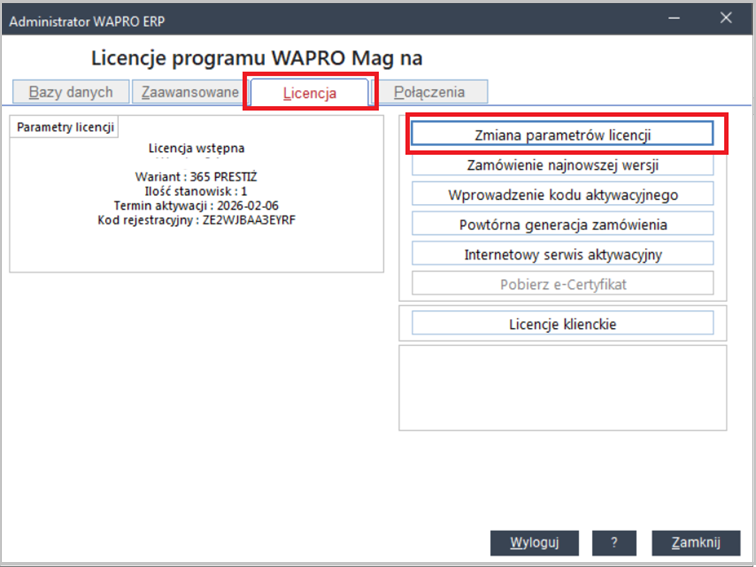
Task: Click the empty panel below Licencje klienckie
Action: click(562, 388)
